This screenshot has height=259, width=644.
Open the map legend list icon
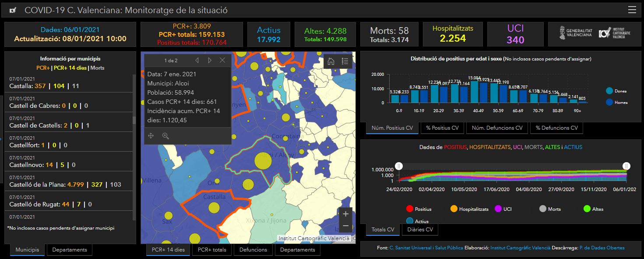[345, 61]
